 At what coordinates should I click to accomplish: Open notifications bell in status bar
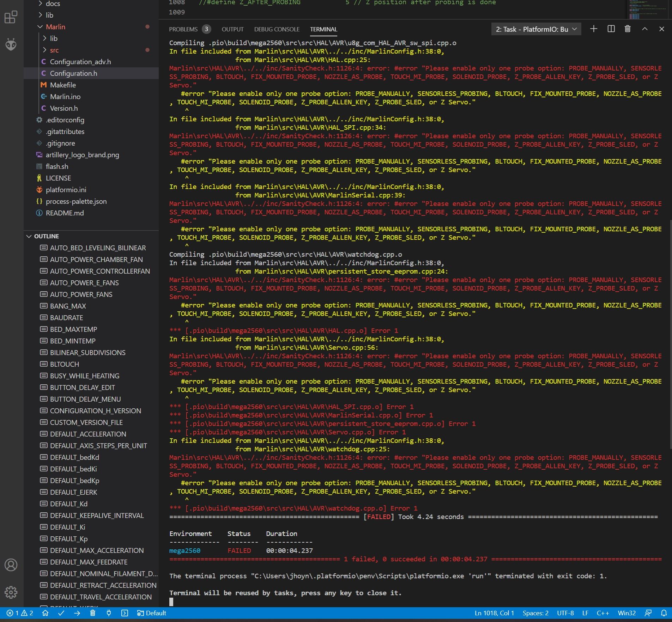coord(664,613)
